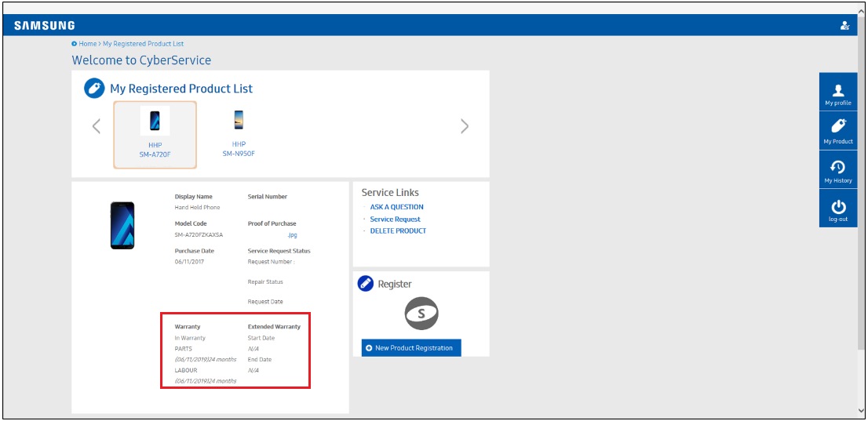This screenshot has height=421, width=868.
Task: Open the Service Request link
Action: coord(396,219)
